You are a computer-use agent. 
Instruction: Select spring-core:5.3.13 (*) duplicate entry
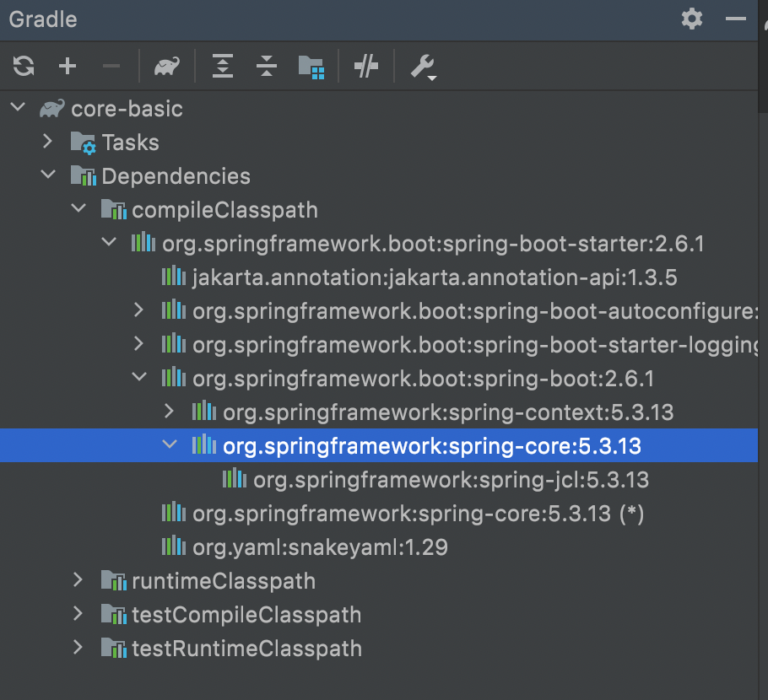point(418,514)
